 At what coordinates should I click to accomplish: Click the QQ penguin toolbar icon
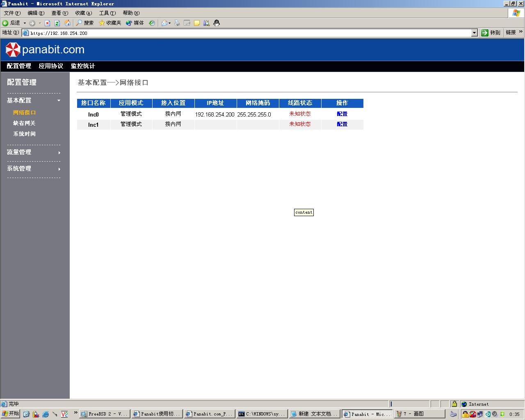(217, 23)
